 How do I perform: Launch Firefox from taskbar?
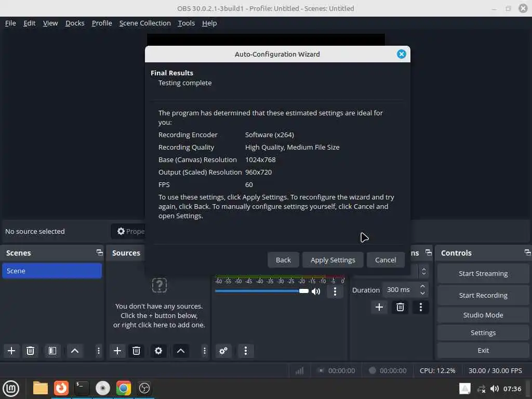click(61, 388)
